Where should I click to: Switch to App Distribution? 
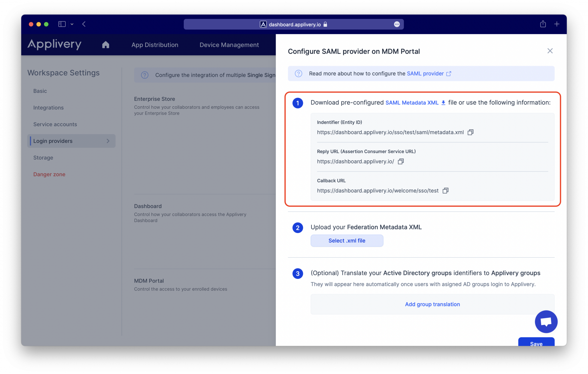coord(155,45)
